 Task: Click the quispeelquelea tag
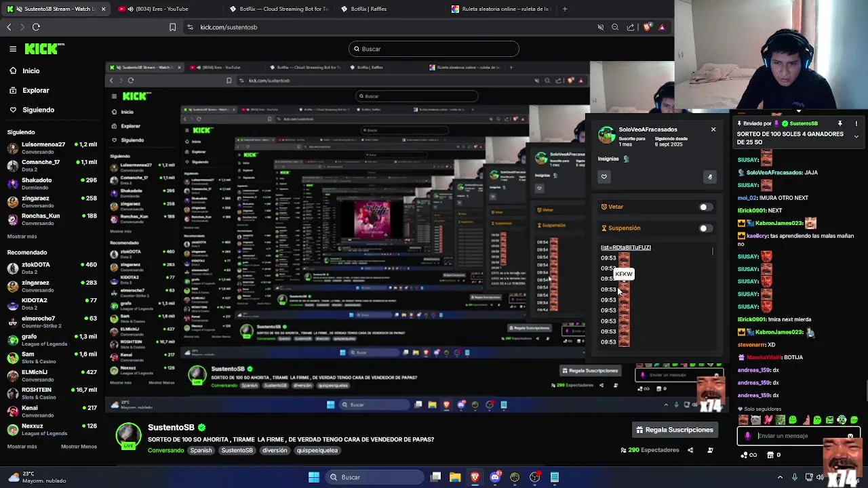pyautogui.click(x=317, y=450)
